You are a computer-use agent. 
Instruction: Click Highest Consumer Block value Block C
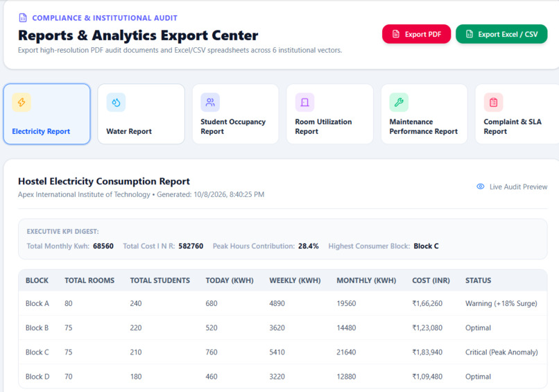click(x=426, y=246)
